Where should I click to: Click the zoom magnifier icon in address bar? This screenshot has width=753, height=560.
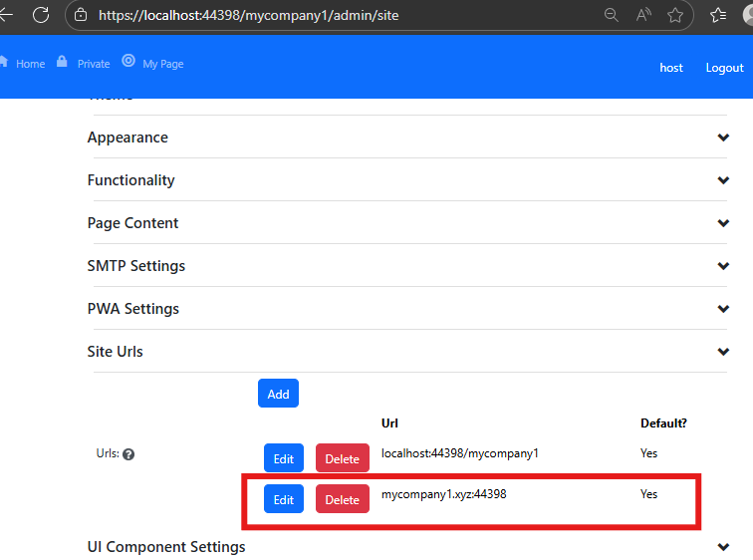[x=612, y=15]
